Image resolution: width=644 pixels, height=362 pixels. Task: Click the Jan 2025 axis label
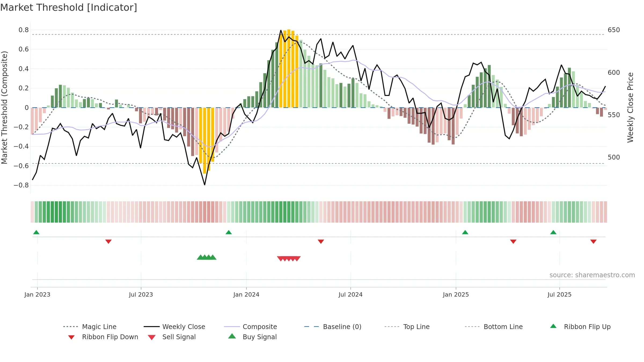[x=456, y=295]
